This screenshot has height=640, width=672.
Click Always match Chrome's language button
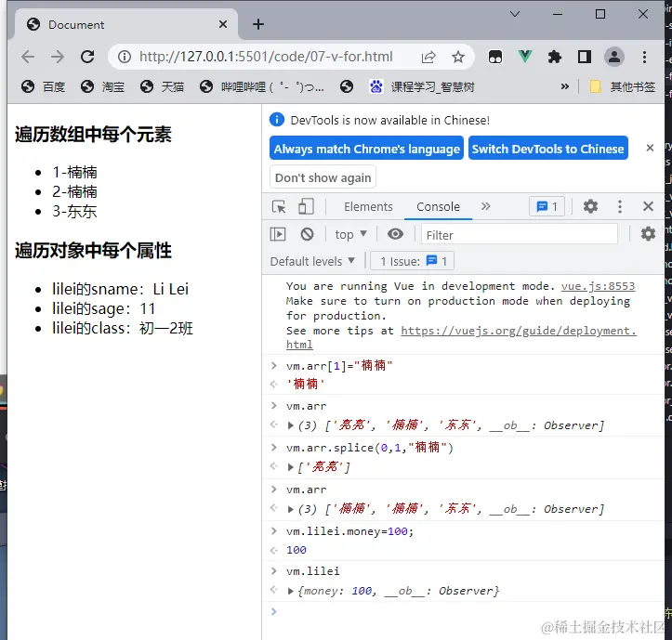(366, 149)
